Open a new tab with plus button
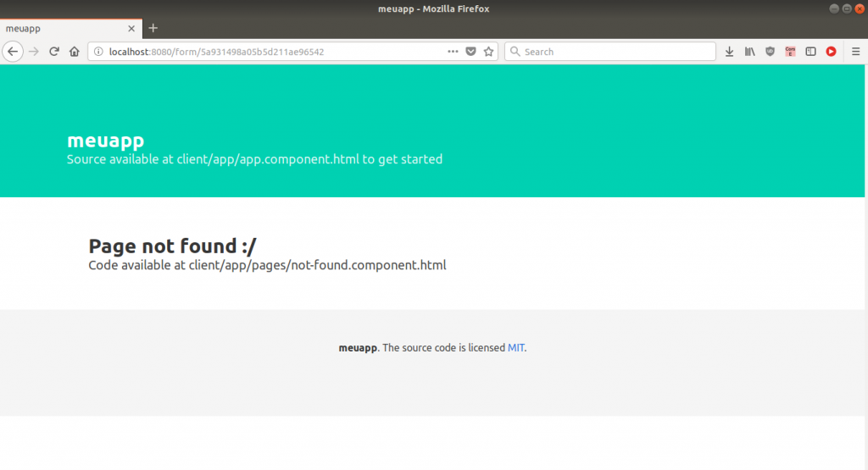Viewport: 868px width, 470px height. point(153,28)
